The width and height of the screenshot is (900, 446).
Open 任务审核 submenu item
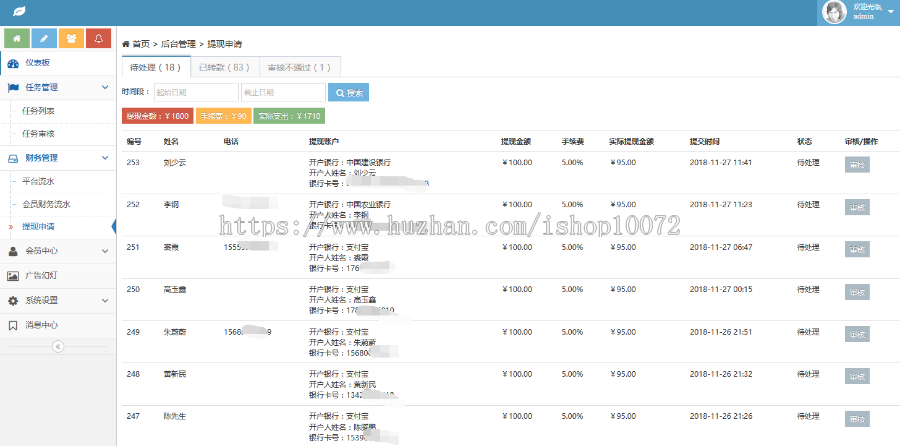(38, 134)
